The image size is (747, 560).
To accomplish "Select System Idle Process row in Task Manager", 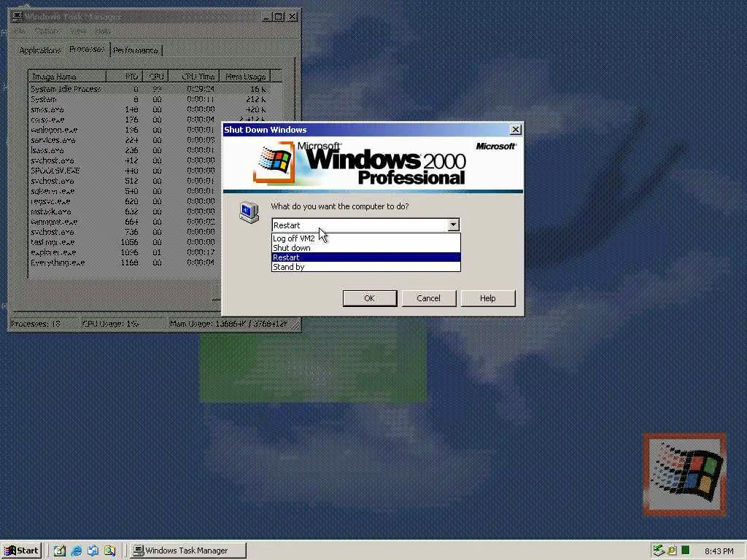I will coord(148,89).
